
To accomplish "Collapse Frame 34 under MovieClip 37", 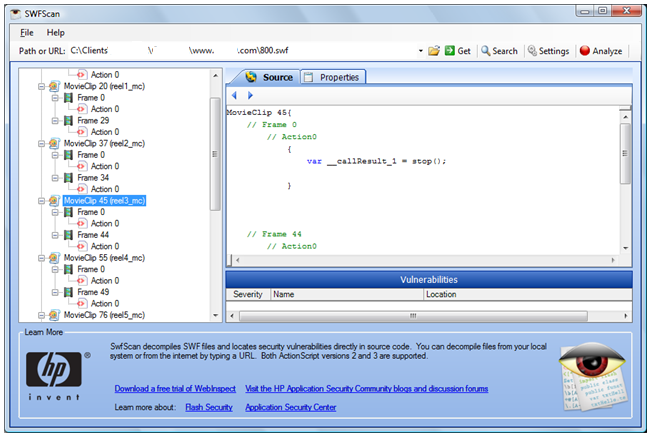I will pos(55,178).
